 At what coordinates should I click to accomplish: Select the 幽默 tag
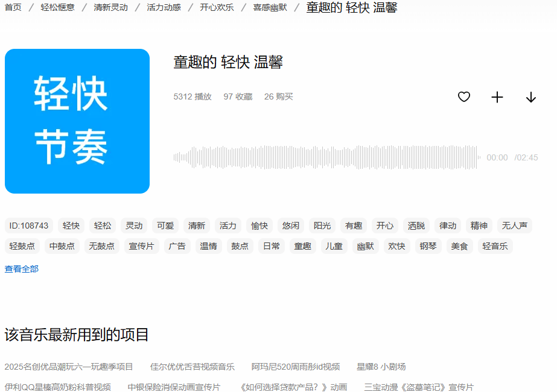point(366,247)
